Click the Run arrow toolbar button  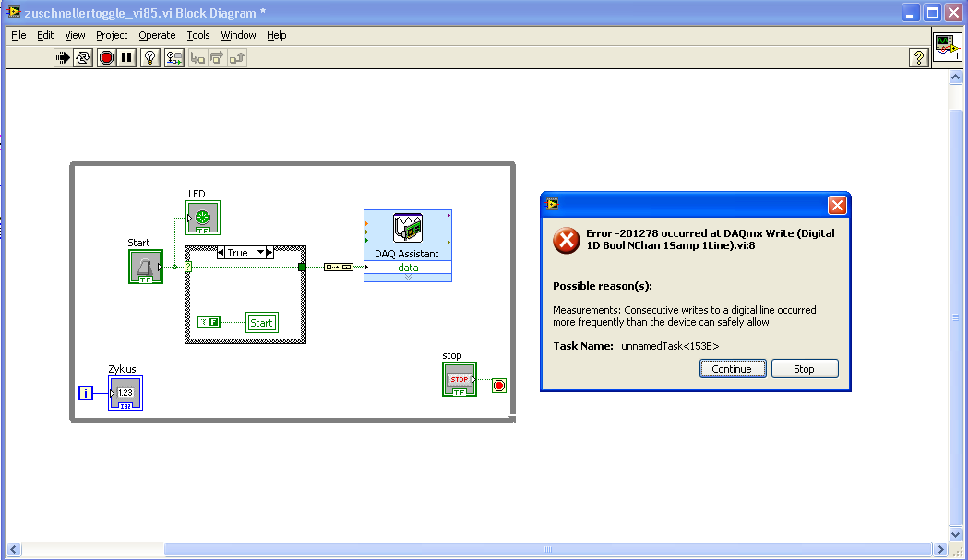63,58
